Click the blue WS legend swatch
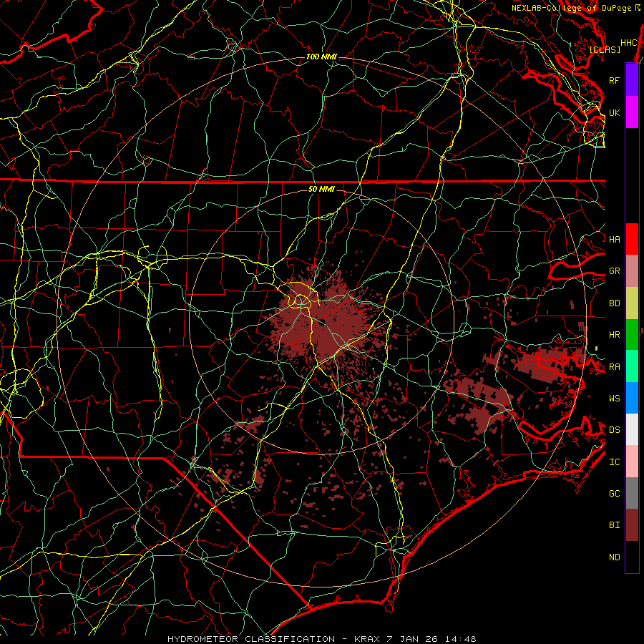 click(632, 398)
